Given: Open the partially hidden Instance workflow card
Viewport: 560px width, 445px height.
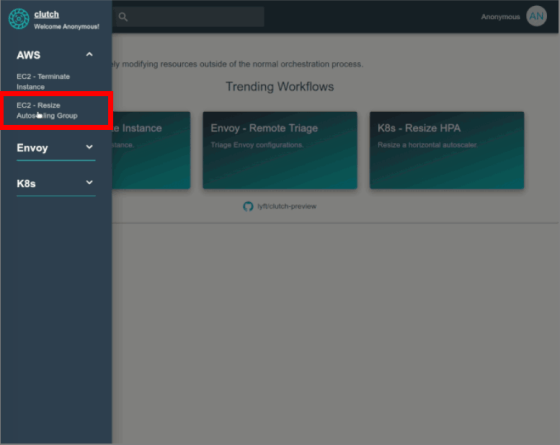Looking at the screenshot, I should (x=151, y=150).
